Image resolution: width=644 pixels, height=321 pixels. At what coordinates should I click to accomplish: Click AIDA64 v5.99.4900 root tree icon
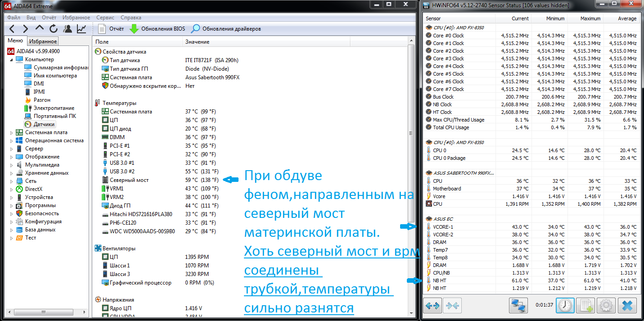pyautogui.click(x=11, y=51)
